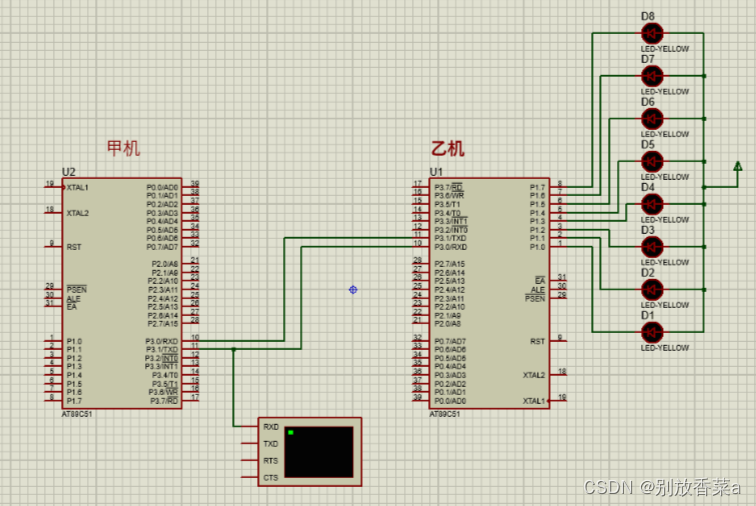Click LED-YELLOW label under D1

point(664,348)
